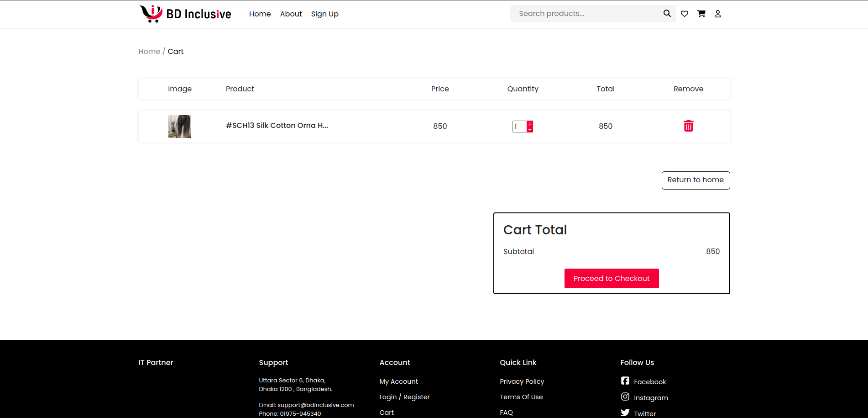Open My Account link in footer
Viewport: 868px width, 418px height.
pyautogui.click(x=399, y=381)
